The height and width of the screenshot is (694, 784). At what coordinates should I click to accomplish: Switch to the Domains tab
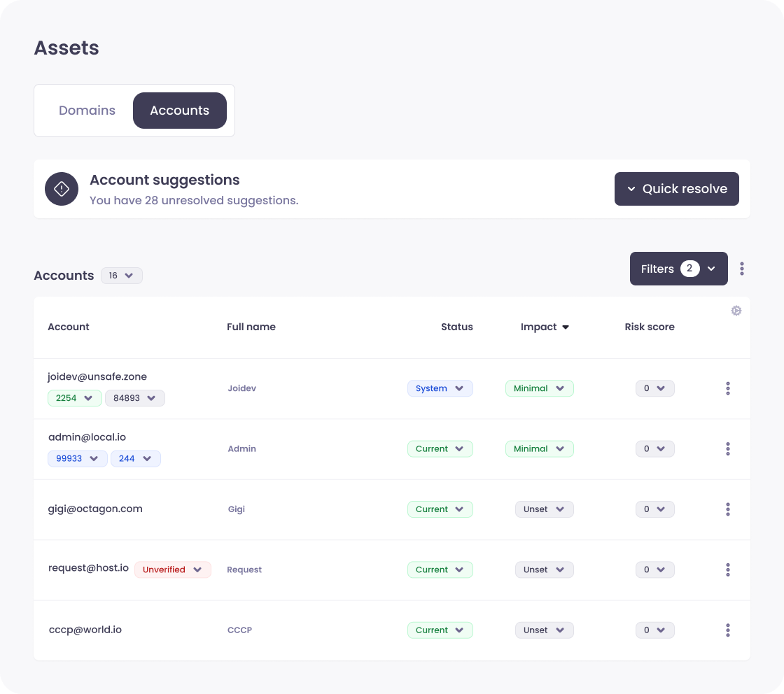pyautogui.click(x=87, y=111)
